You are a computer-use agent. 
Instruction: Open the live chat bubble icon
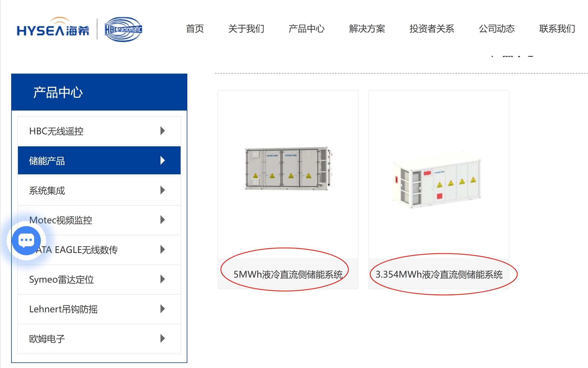click(x=26, y=240)
